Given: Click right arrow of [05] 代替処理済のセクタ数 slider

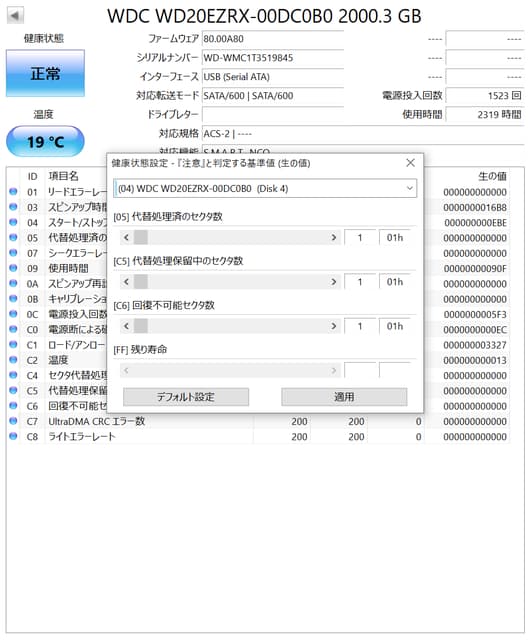Looking at the screenshot, I should (x=334, y=237).
